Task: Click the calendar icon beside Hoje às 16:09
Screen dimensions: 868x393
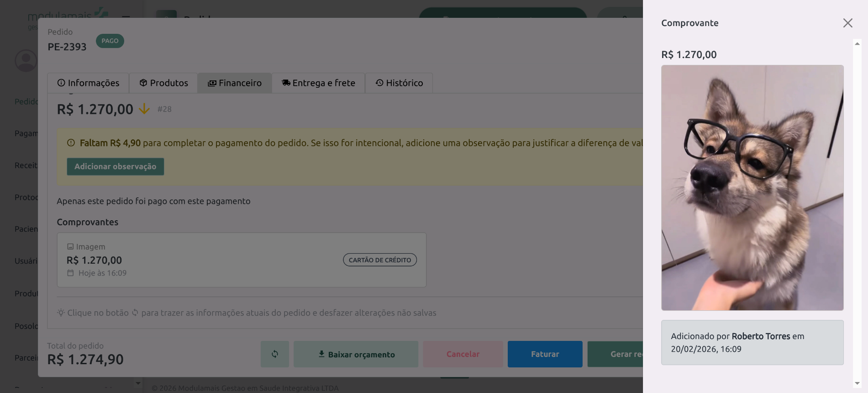Action: click(x=70, y=273)
